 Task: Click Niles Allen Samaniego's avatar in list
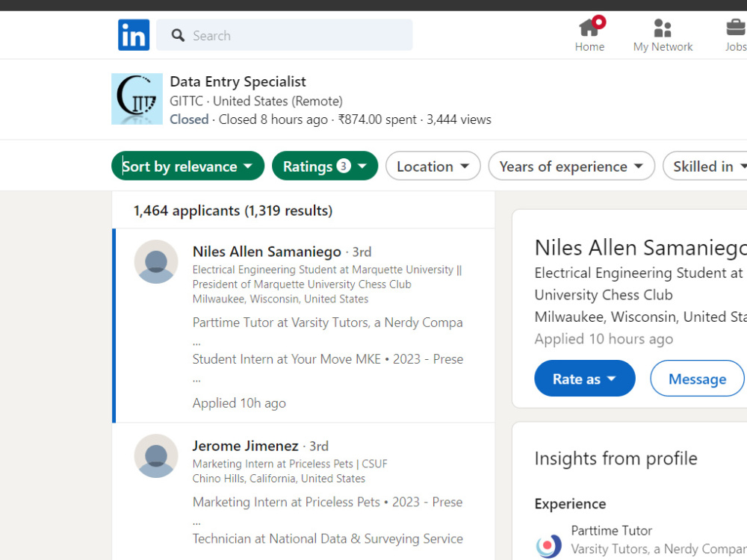(x=156, y=262)
